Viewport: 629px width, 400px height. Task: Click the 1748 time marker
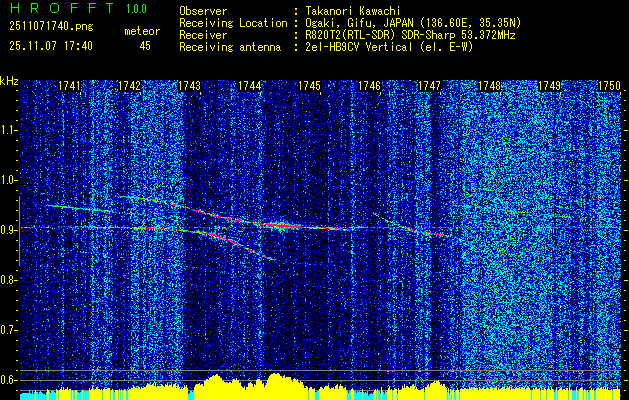pyautogui.click(x=489, y=86)
